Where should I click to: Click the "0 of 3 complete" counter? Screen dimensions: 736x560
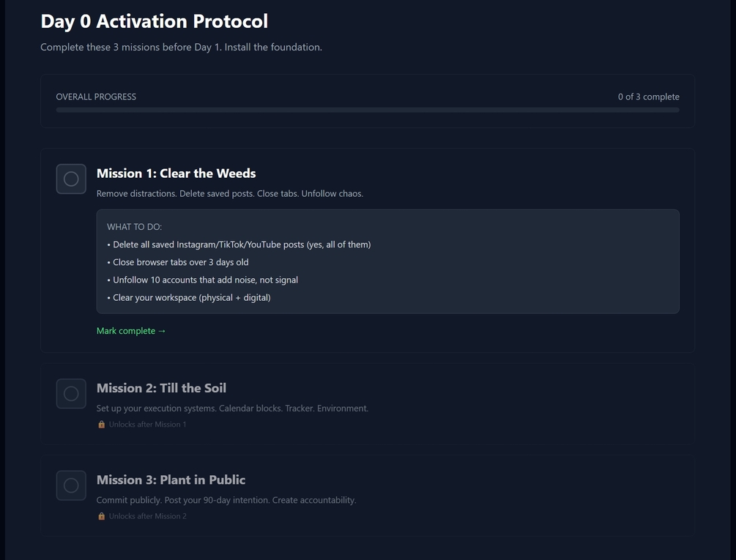[x=648, y=97]
